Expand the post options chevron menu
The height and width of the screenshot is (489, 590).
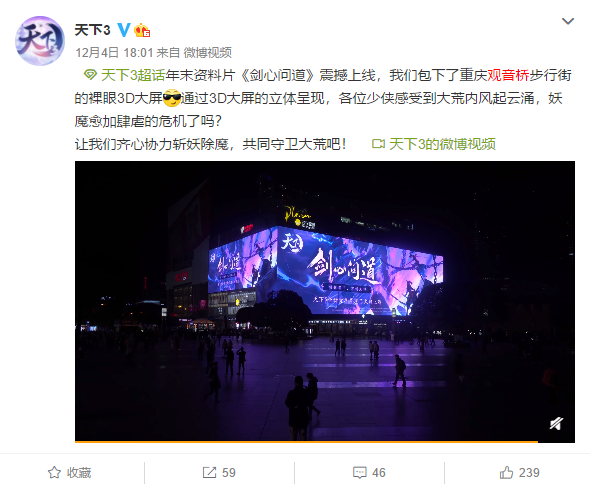567,21
